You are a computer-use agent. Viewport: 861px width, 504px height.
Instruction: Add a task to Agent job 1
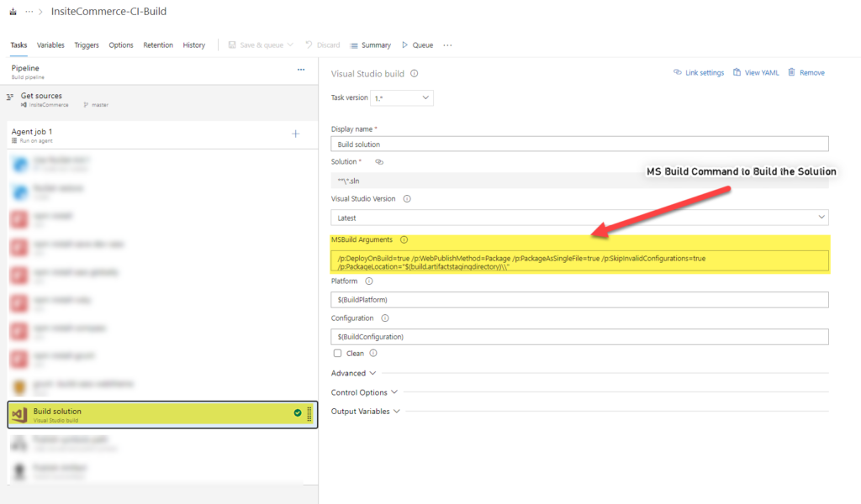(295, 134)
